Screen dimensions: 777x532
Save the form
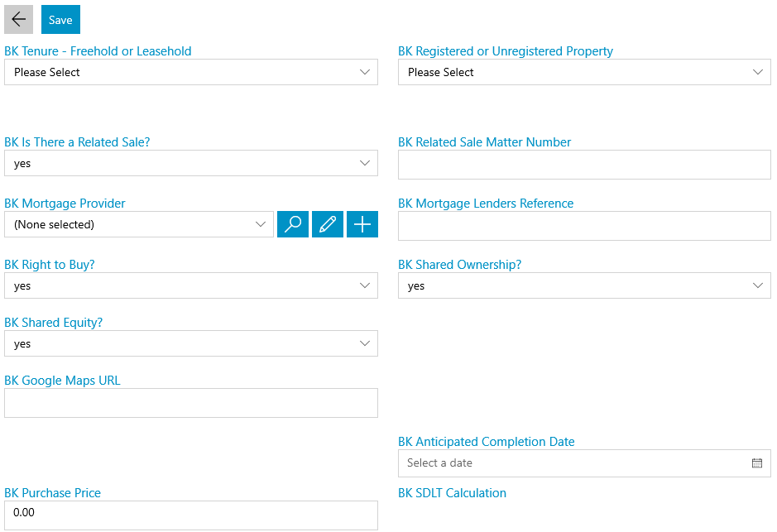60,20
